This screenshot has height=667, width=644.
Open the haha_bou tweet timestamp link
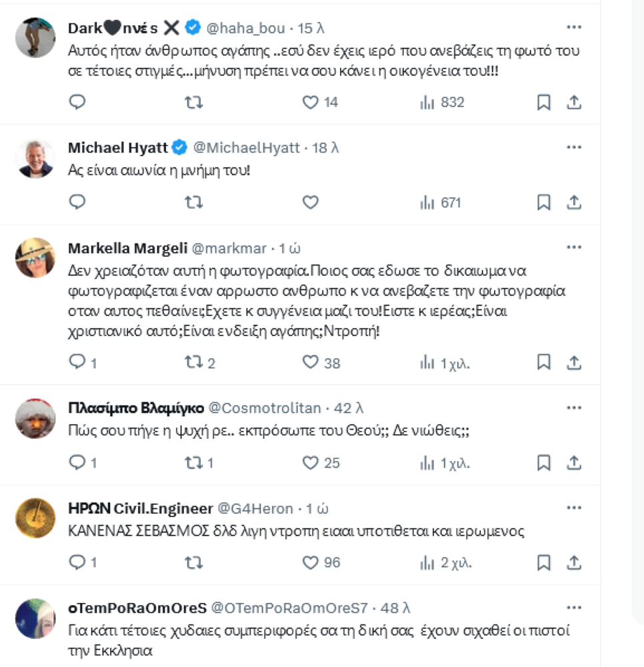pyautogui.click(x=312, y=28)
